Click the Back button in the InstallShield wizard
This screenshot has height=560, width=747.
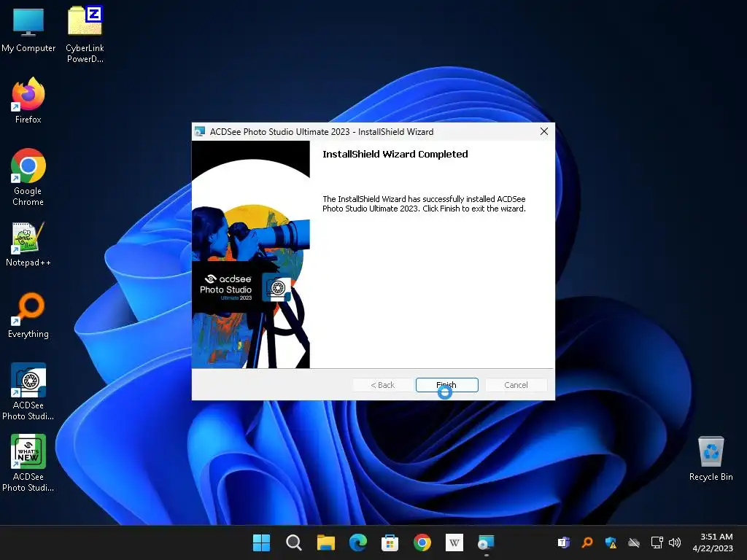point(382,385)
